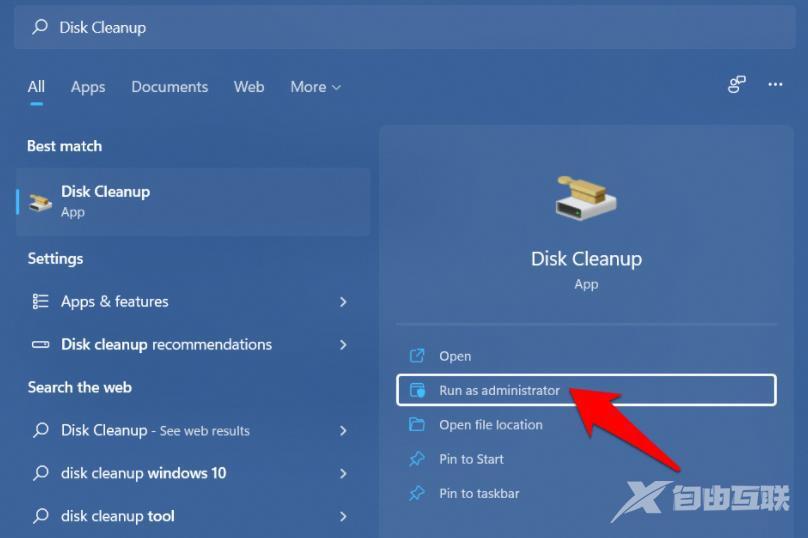The height and width of the screenshot is (538, 808).
Task: Choose Run as administrator
Action: (586, 390)
